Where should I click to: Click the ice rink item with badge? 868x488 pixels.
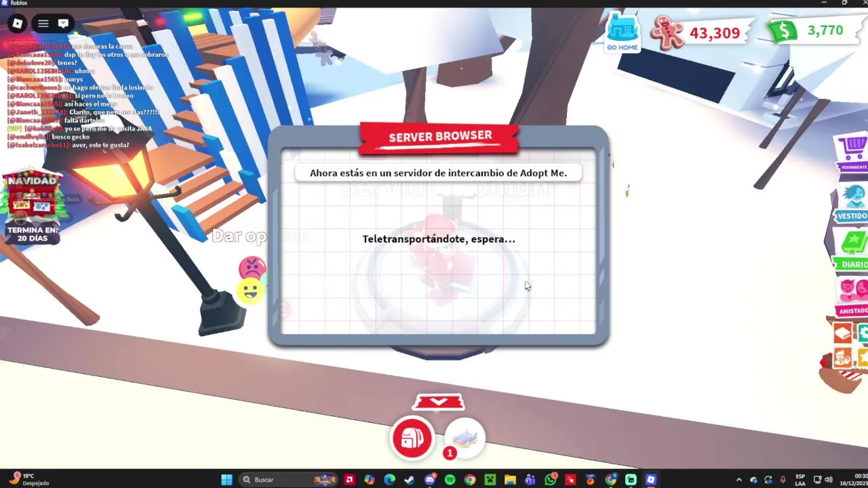tap(465, 438)
